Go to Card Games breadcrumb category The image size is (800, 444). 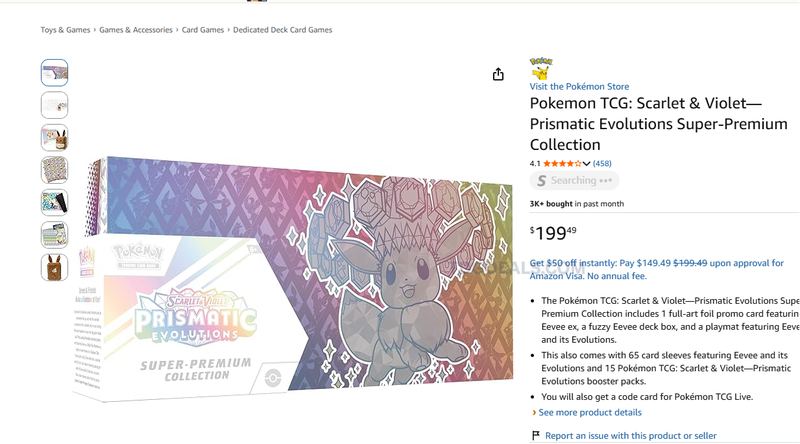point(203,30)
